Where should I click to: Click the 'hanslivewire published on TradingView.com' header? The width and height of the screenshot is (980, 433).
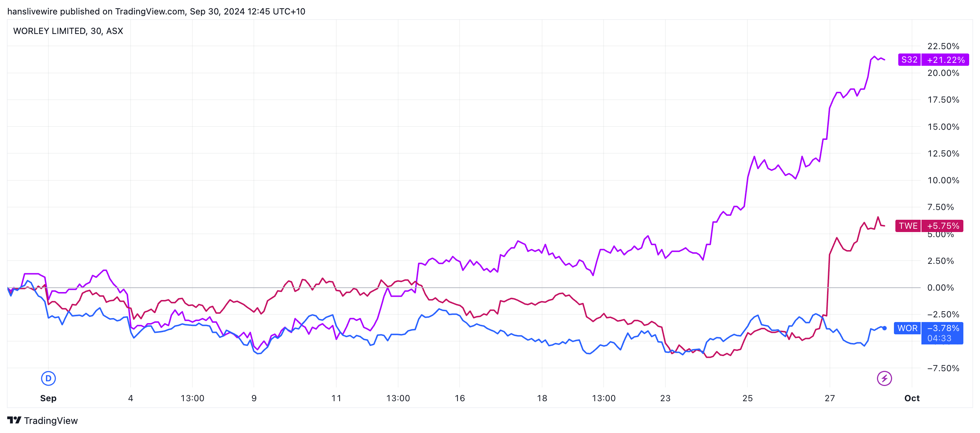pos(156,12)
